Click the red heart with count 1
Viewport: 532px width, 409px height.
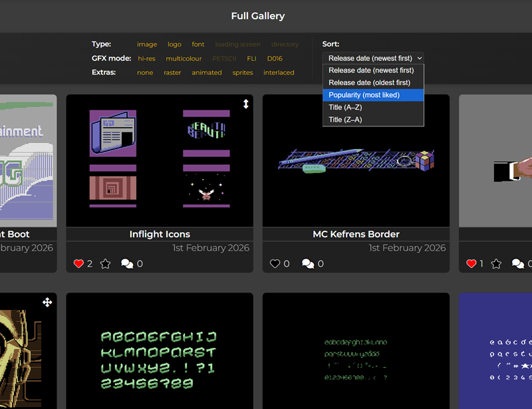471,264
